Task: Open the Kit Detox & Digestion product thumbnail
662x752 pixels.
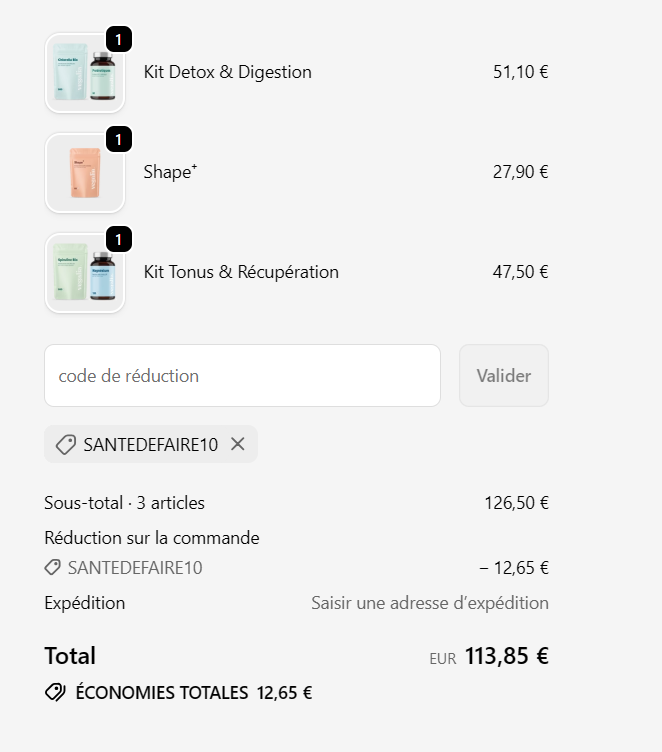Action: [84, 73]
